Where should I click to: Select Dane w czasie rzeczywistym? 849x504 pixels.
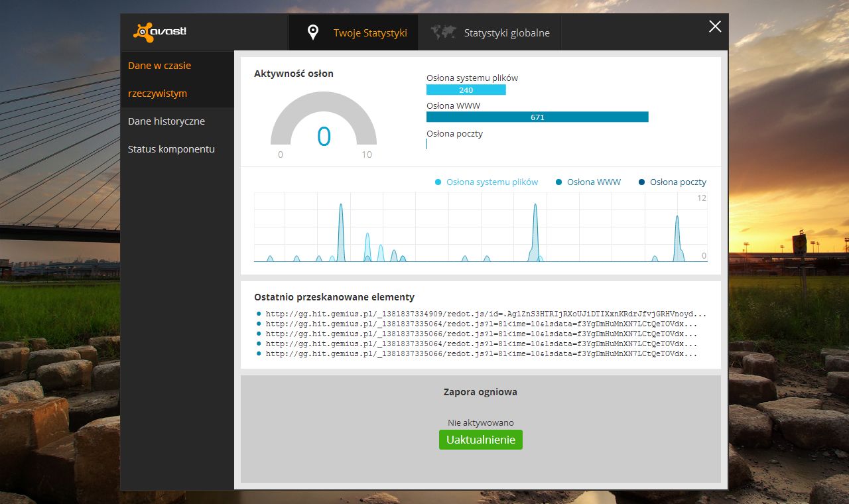click(178, 80)
